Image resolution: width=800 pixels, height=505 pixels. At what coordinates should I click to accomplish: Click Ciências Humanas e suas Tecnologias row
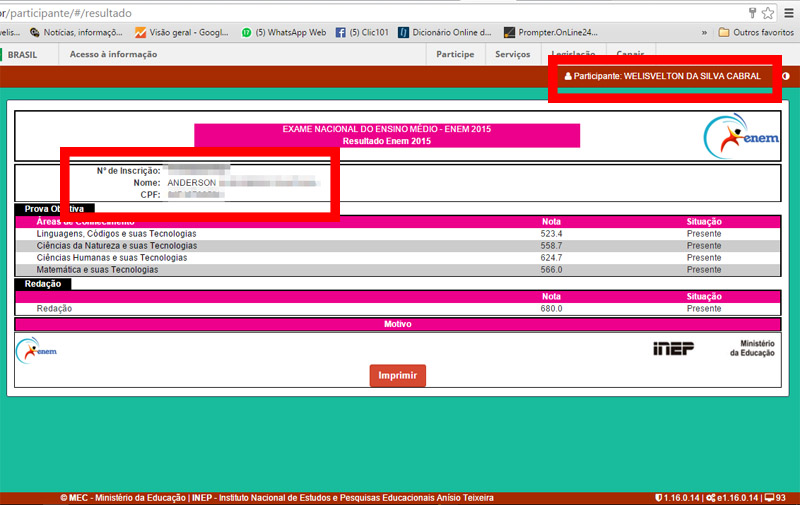398,258
